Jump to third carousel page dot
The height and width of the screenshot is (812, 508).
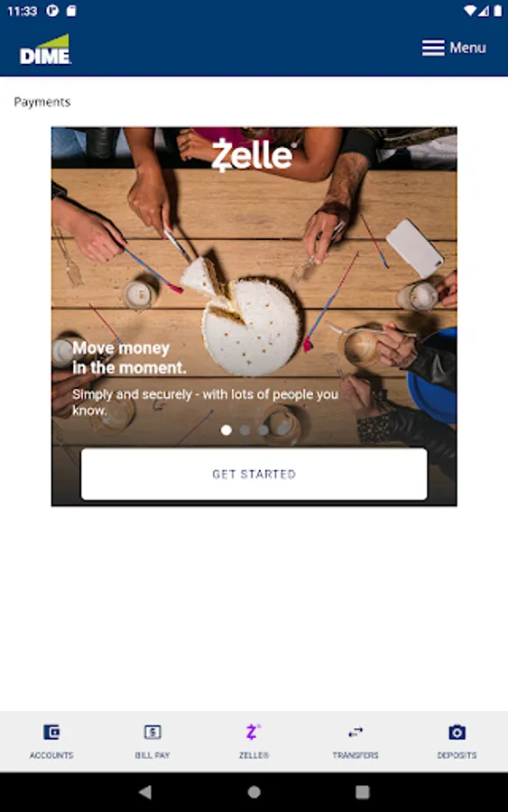click(263, 429)
